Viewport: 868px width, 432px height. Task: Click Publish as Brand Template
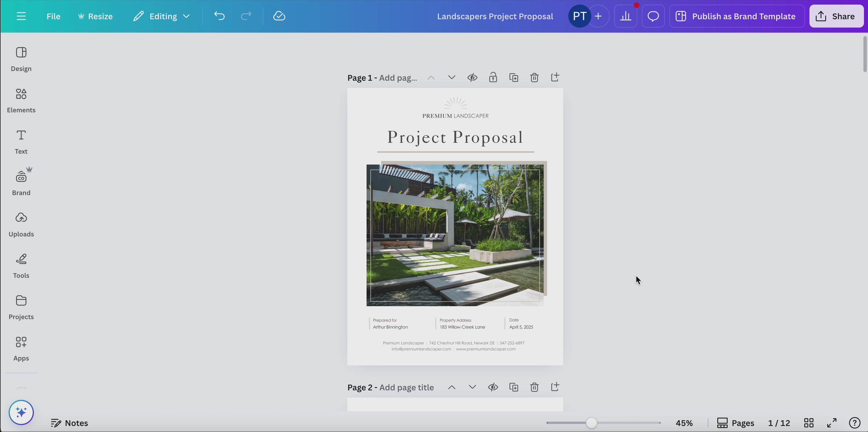[737, 16]
